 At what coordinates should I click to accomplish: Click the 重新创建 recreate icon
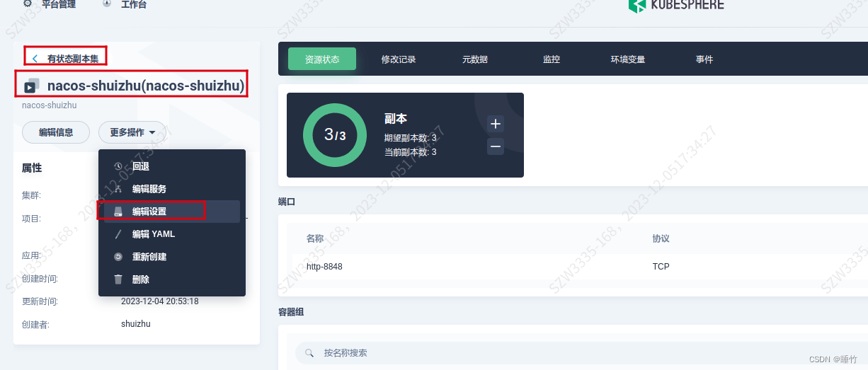pos(118,257)
